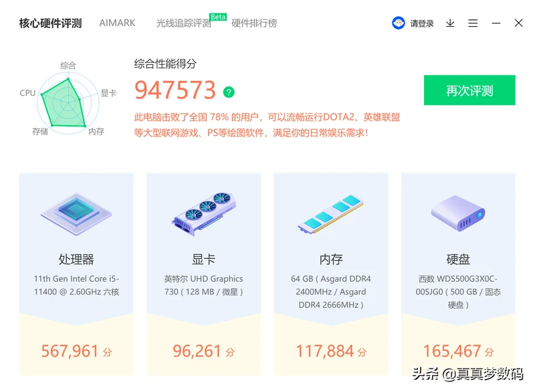The image size is (535, 392).
Task: Click the 西数 WDS500G3X0C description
Action: tap(458, 292)
